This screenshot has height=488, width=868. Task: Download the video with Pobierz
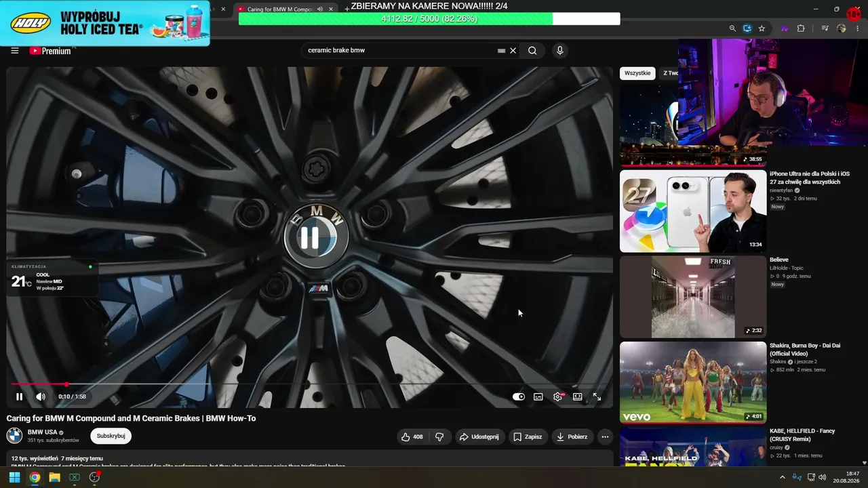pyautogui.click(x=572, y=436)
